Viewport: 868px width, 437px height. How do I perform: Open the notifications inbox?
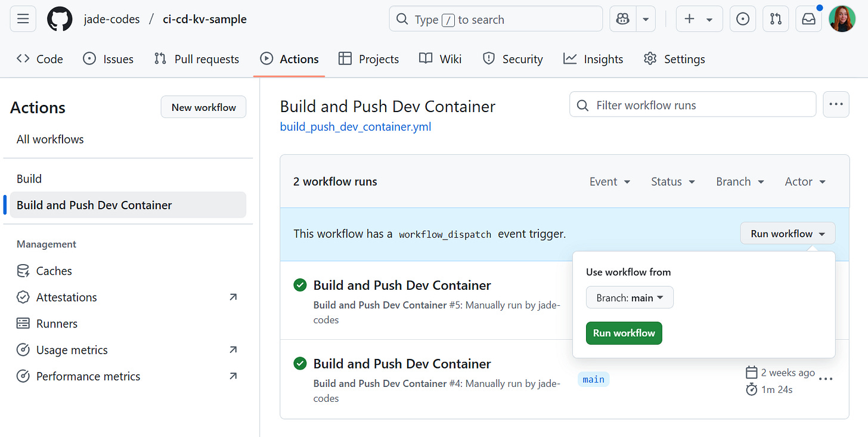coord(808,19)
